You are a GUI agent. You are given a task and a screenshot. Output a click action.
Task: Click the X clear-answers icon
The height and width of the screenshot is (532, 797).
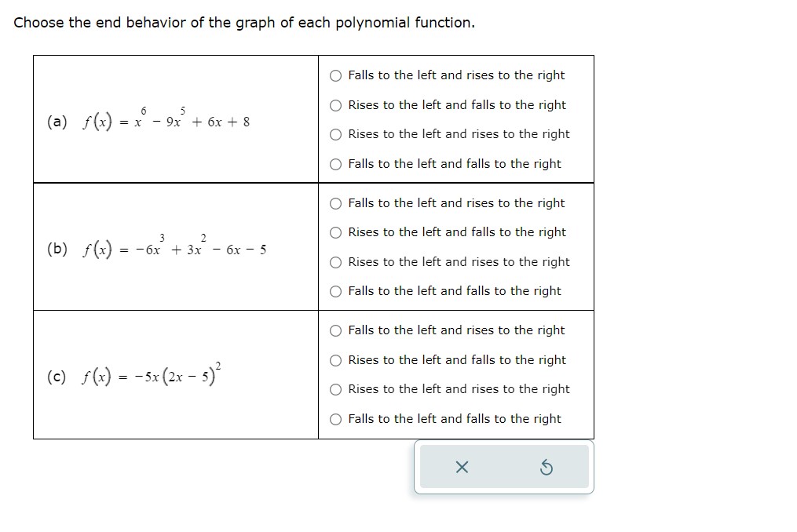[461, 468]
